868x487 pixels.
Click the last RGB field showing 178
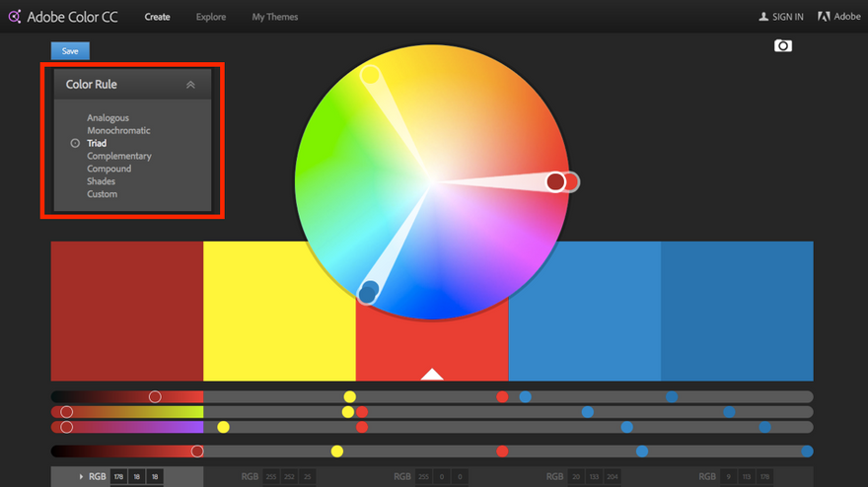click(764, 476)
